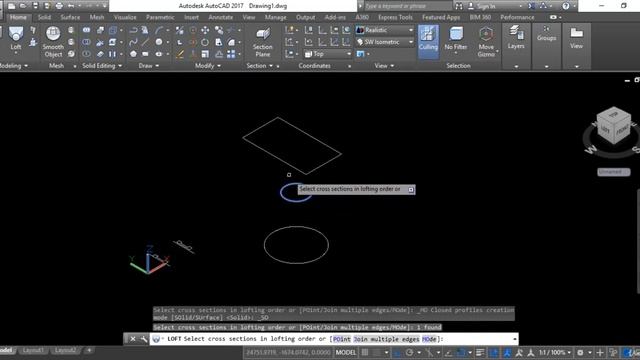Screen dimensions: 640x360
Task: Expand the View panel dropdown
Action: click(384, 66)
